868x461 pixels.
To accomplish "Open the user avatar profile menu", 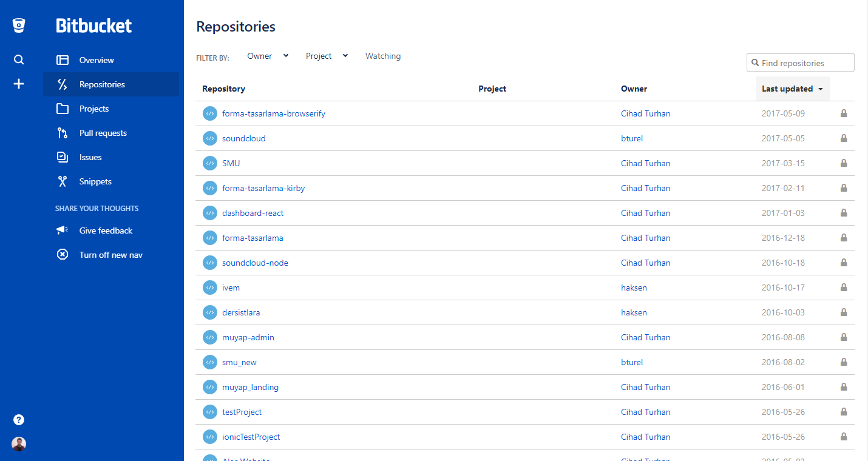I will 19,444.
